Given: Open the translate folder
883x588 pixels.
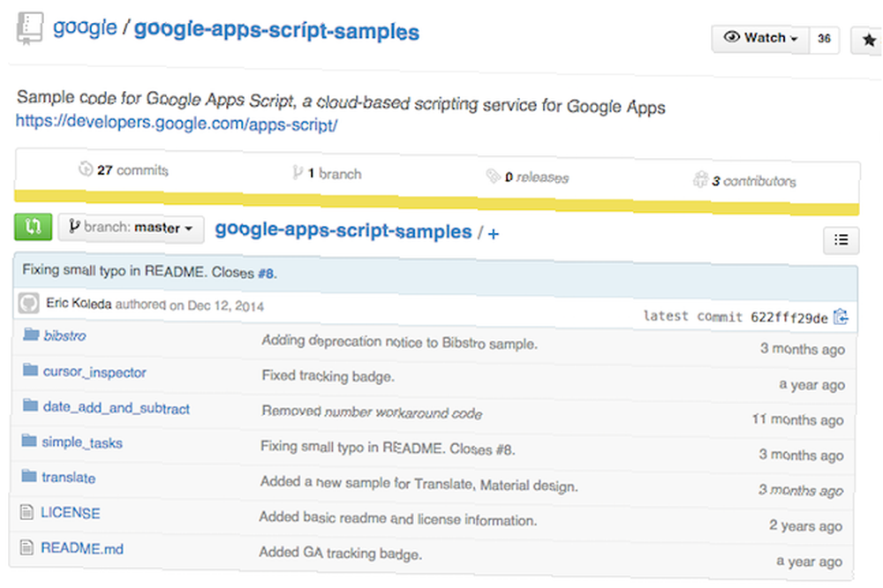Looking at the screenshot, I should point(68,478).
